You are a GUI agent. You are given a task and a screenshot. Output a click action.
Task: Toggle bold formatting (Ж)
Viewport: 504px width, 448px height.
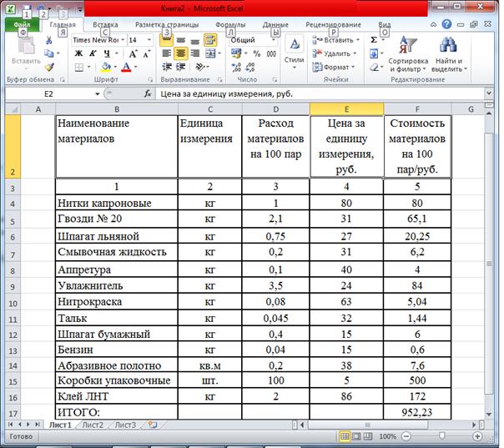(x=78, y=53)
